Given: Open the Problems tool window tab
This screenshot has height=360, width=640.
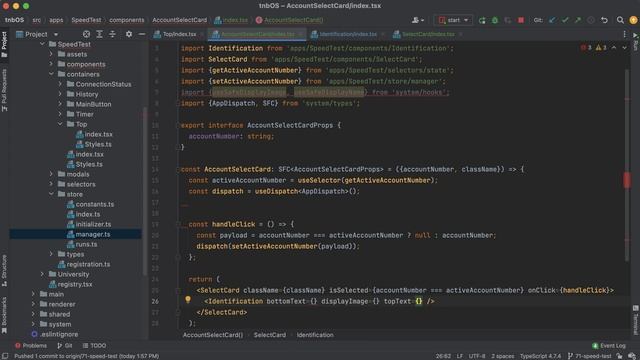Looking at the screenshot, I should (31, 346).
